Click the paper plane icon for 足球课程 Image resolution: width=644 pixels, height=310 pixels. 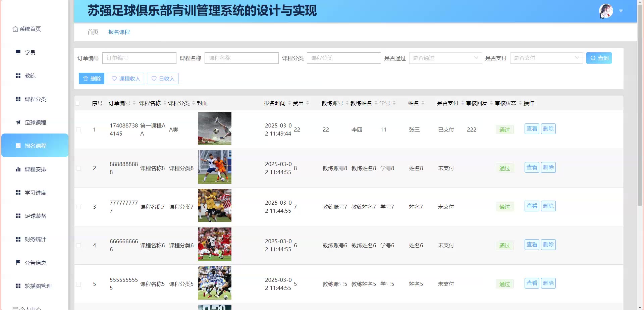pos(18,122)
